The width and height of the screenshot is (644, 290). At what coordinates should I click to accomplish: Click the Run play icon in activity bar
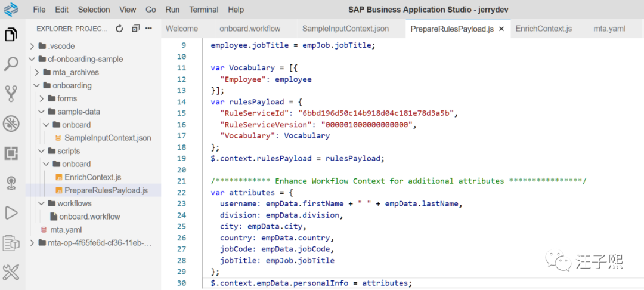(11, 212)
